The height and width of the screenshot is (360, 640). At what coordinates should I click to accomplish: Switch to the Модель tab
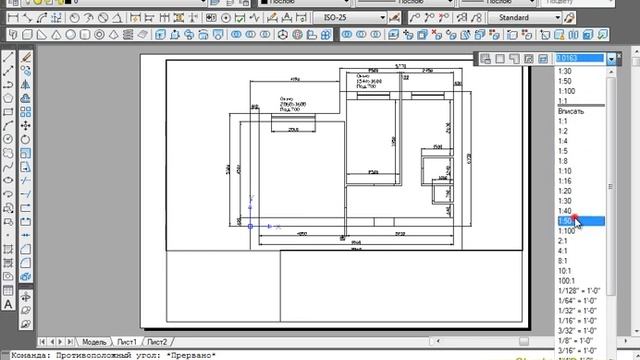point(94,342)
